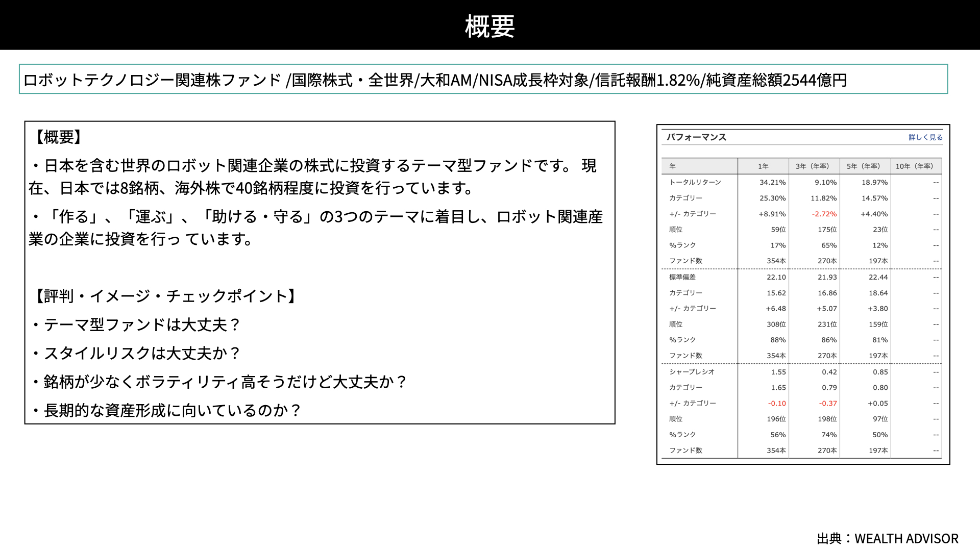This screenshot has width=980, height=551.
Task: Click the 1.55 Sharpe ratio value
Action: (x=778, y=372)
